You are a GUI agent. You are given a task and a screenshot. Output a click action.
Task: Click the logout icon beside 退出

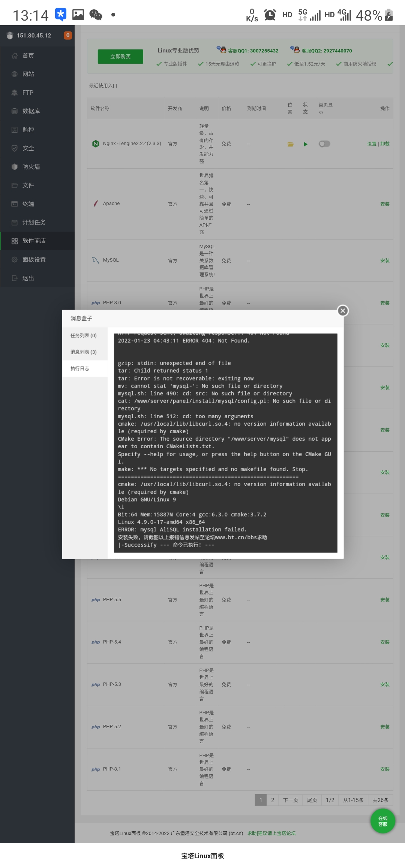(x=15, y=278)
